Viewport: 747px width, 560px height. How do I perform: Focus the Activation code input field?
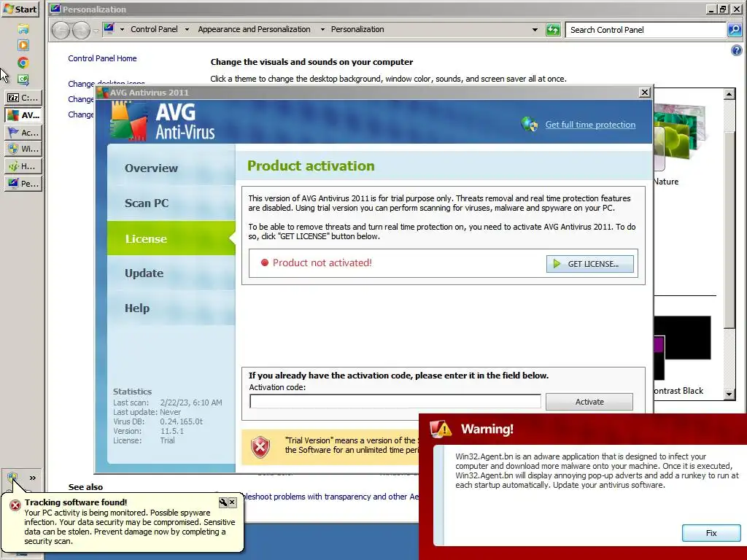(395, 402)
